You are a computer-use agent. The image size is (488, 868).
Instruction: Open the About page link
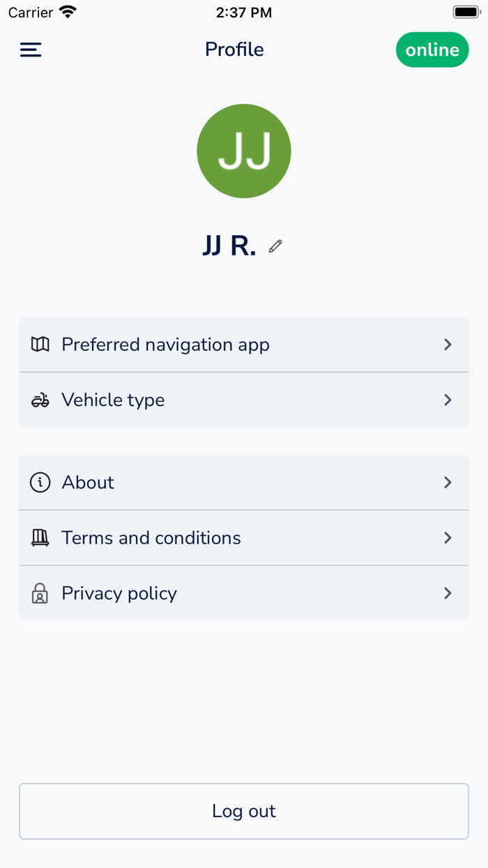tap(244, 482)
